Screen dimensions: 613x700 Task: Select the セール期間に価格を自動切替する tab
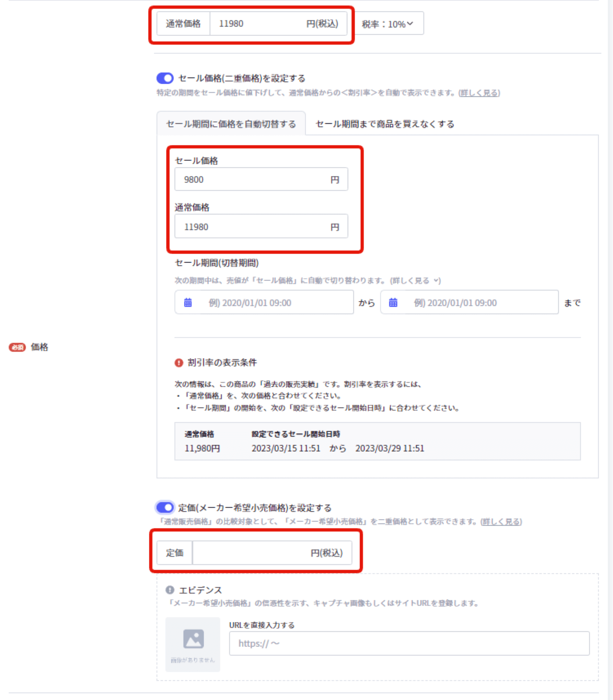231,124
